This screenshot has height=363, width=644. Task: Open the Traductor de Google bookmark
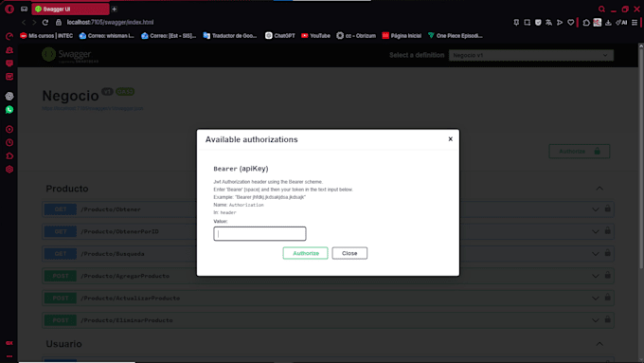point(230,36)
